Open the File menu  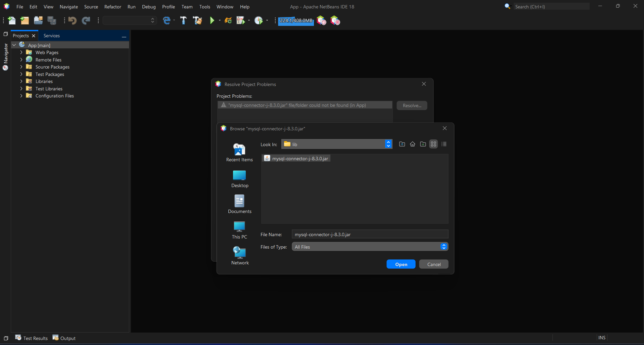coord(20,7)
